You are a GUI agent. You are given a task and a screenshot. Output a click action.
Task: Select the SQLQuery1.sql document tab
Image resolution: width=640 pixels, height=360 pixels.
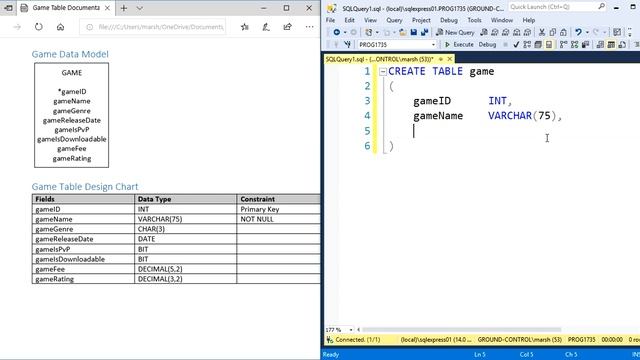379,59
